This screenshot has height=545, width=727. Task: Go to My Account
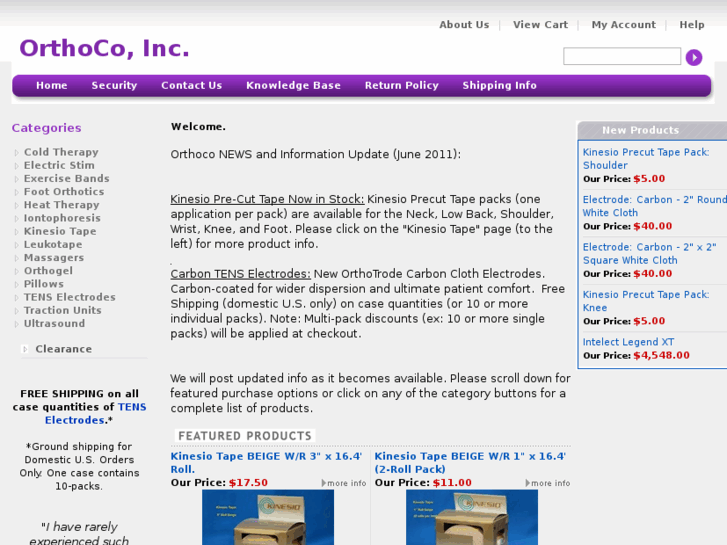click(624, 25)
